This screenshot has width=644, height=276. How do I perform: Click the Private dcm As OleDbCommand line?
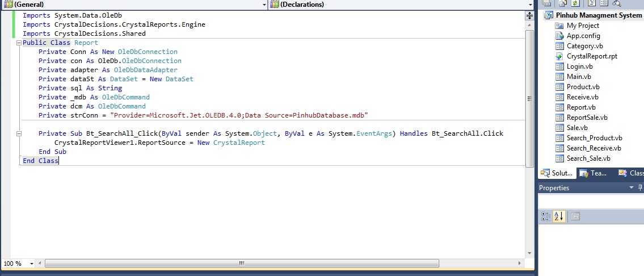92,107
